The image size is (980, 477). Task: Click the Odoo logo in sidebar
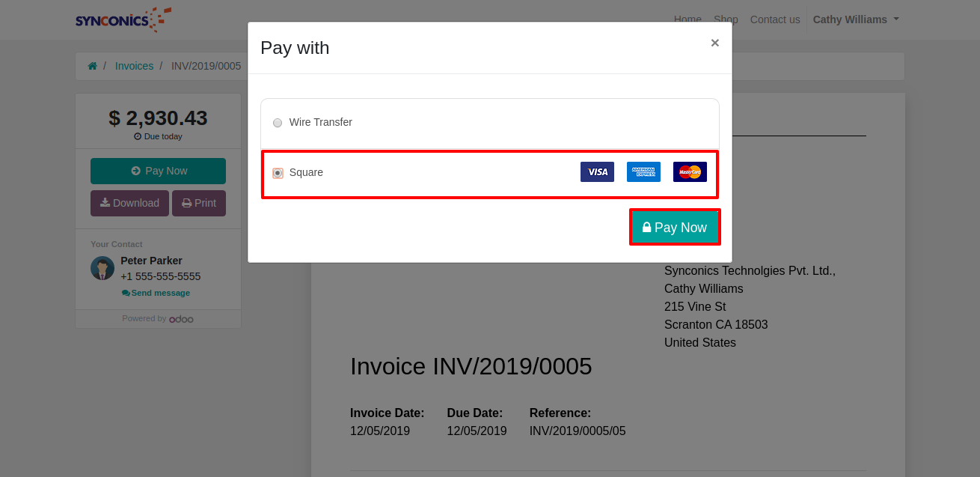(181, 319)
